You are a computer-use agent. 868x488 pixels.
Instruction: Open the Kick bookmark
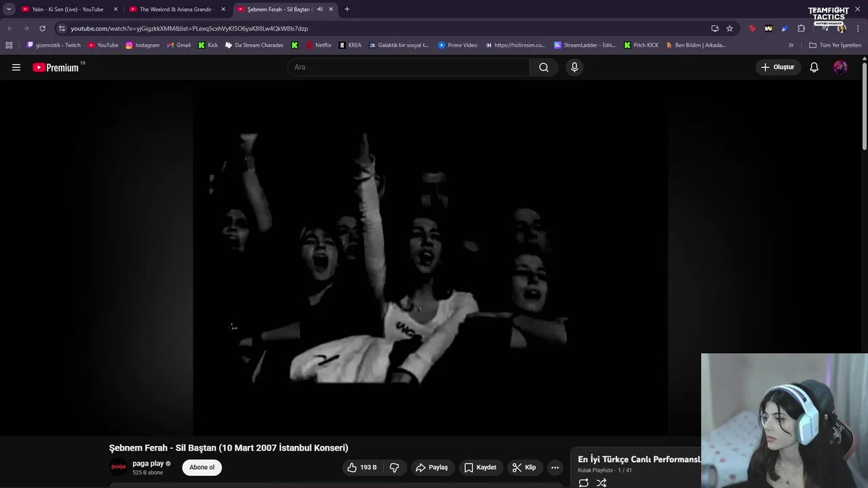coord(208,45)
